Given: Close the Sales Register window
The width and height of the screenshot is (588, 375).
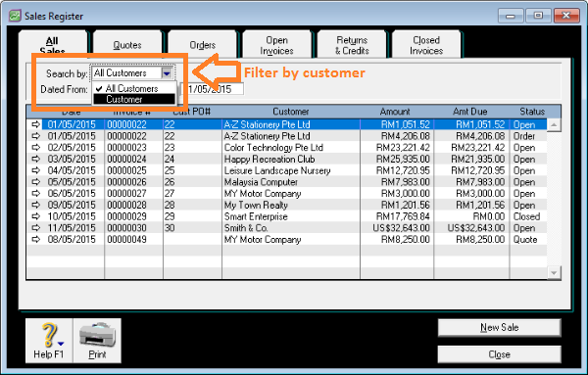Looking at the screenshot, I should (566, 16).
